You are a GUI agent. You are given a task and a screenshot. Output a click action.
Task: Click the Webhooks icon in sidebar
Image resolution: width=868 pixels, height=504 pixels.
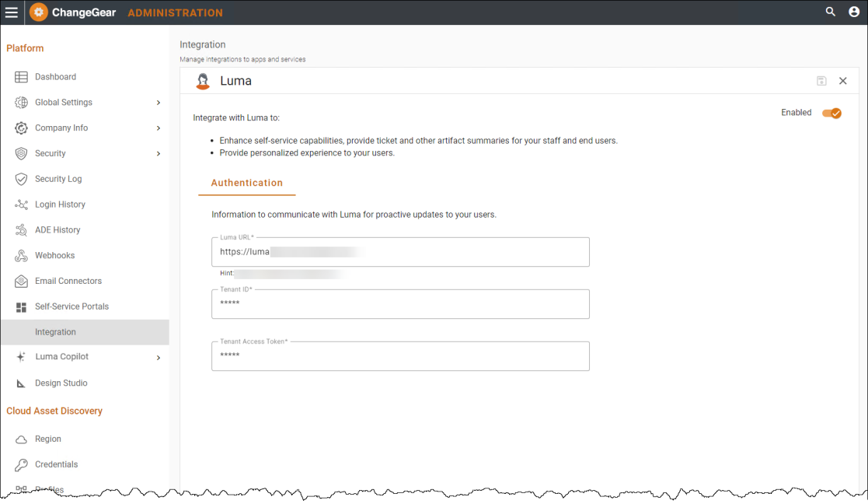click(21, 256)
